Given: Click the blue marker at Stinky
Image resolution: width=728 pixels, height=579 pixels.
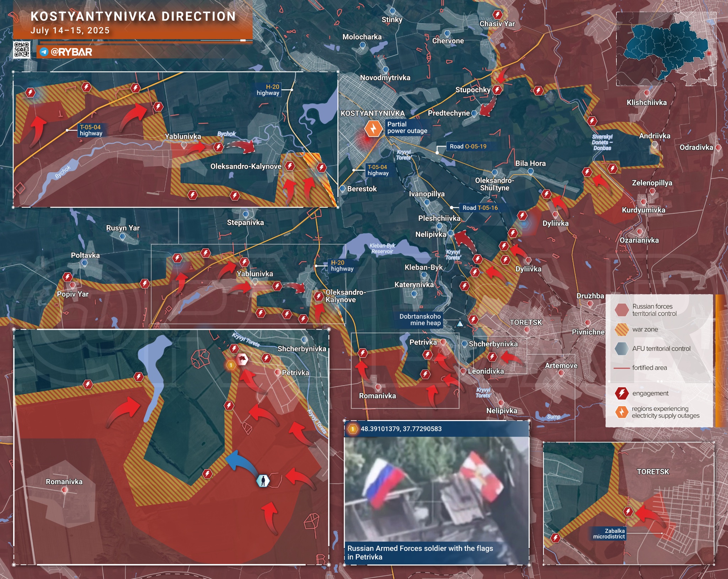Looking at the screenshot, I should (x=392, y=11).
